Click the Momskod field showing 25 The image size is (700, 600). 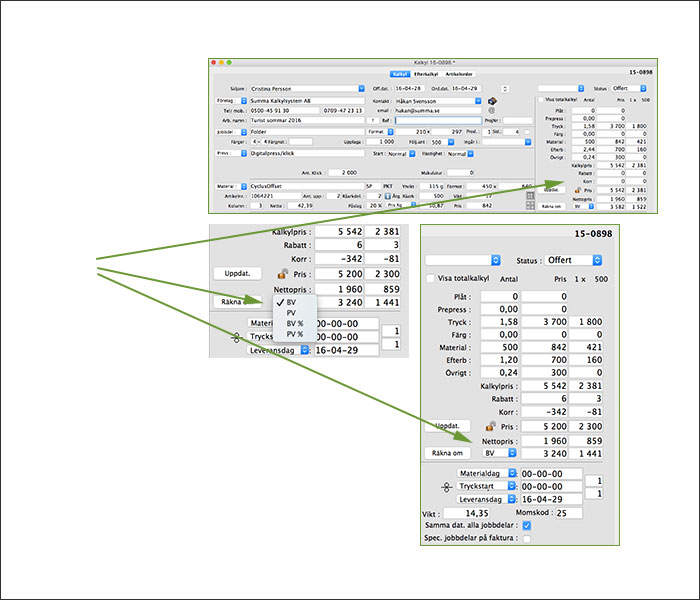[x=569, y=513]
